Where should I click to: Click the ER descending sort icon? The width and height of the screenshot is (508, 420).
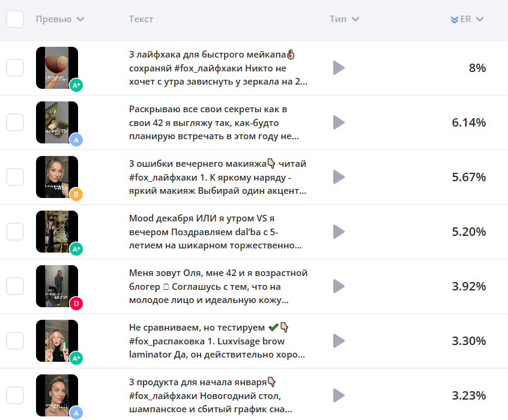coord(454,20)
